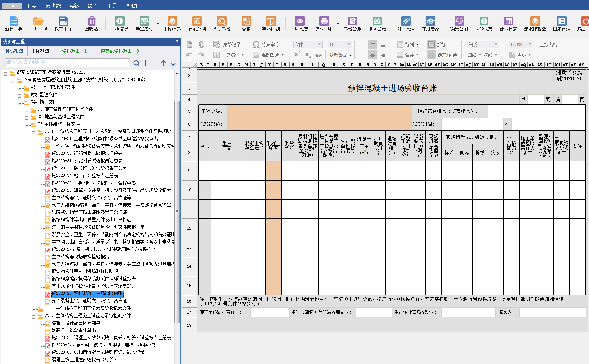Toggle horizontal center alignment

click(373, 55)
